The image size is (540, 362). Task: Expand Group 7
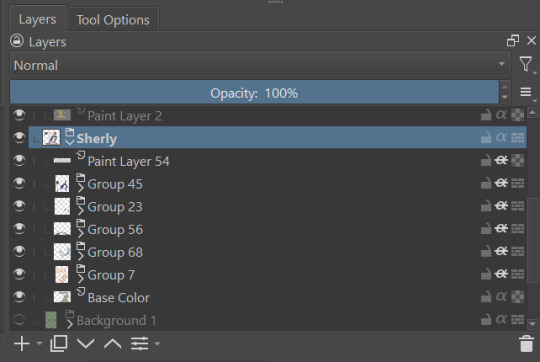pos(81,279)
